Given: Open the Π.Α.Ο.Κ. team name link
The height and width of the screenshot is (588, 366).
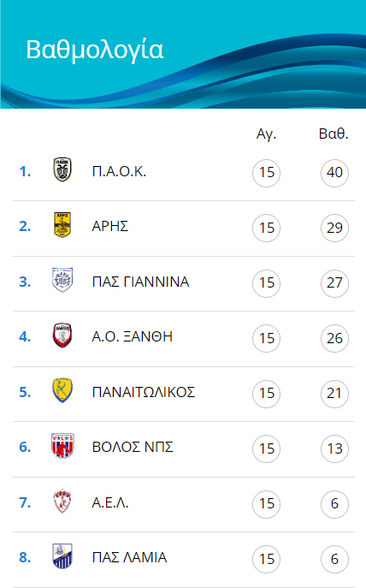Looking at the screenshot, I should point(119,172).
